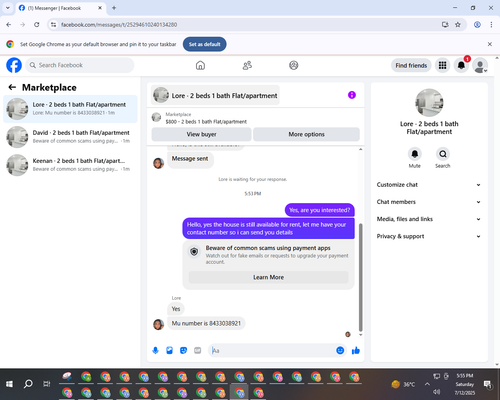
Task: Go to Home feed icon
Action: [x=200, y=65]
